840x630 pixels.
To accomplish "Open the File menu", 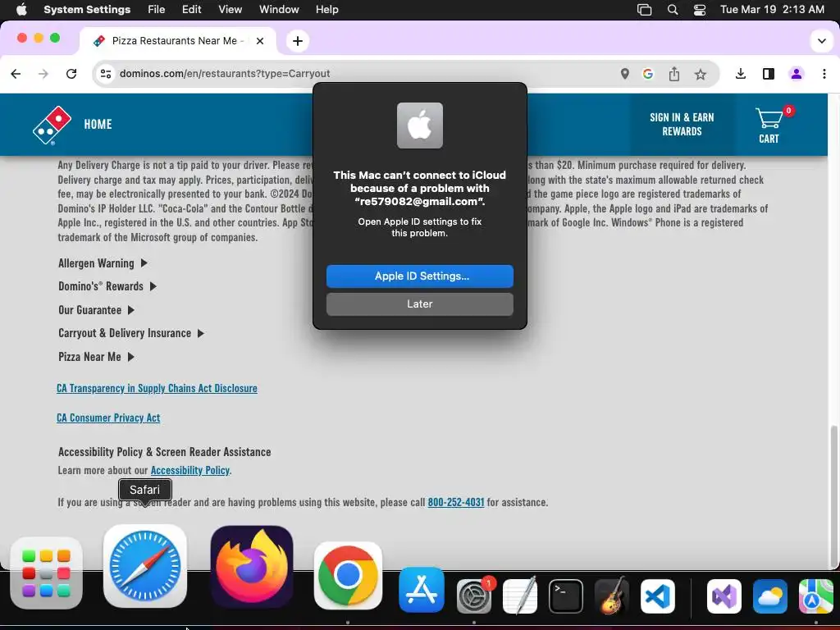I will coord(157,9).
